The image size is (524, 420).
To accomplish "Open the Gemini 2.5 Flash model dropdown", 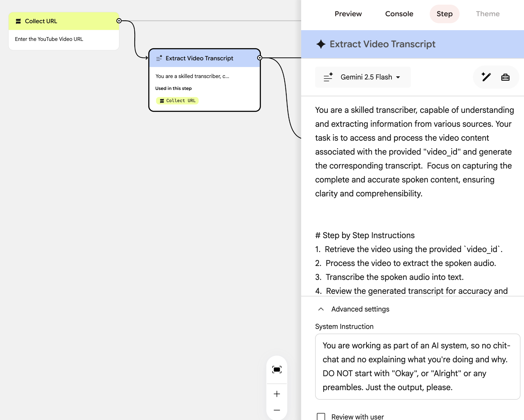I will pos(363,77).
